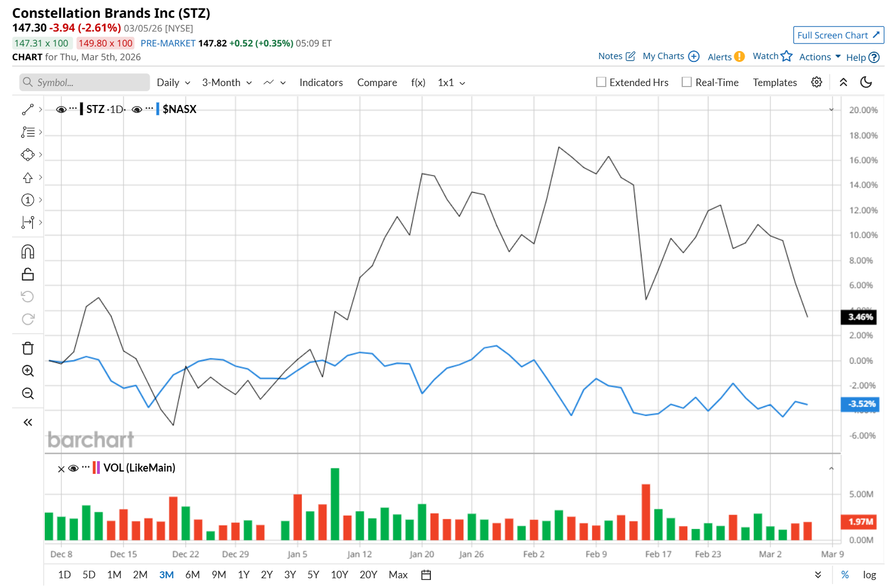895x588 pixels.
Task: Open $NASX series options menu
Action: click(x=149, y=108)
